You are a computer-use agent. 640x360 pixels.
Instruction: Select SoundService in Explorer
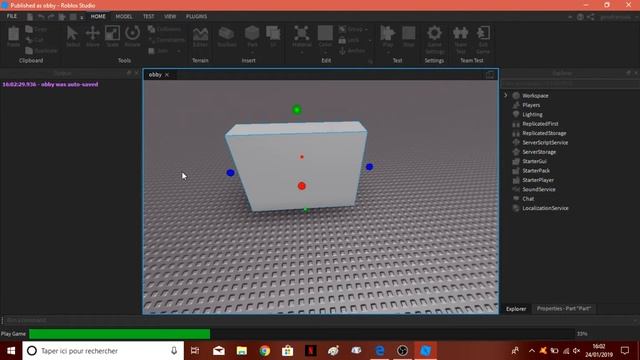(539, 189)
